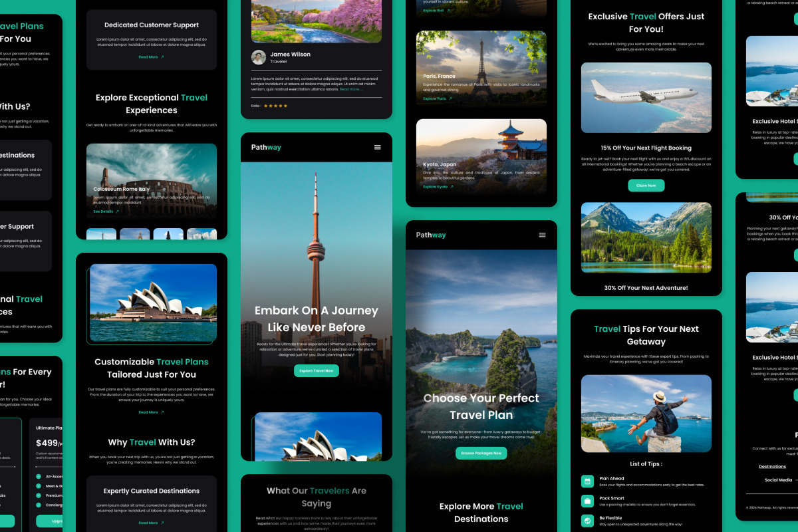
Task: Click cherry blossom river image above James Wilson
Action: (317, 21)
